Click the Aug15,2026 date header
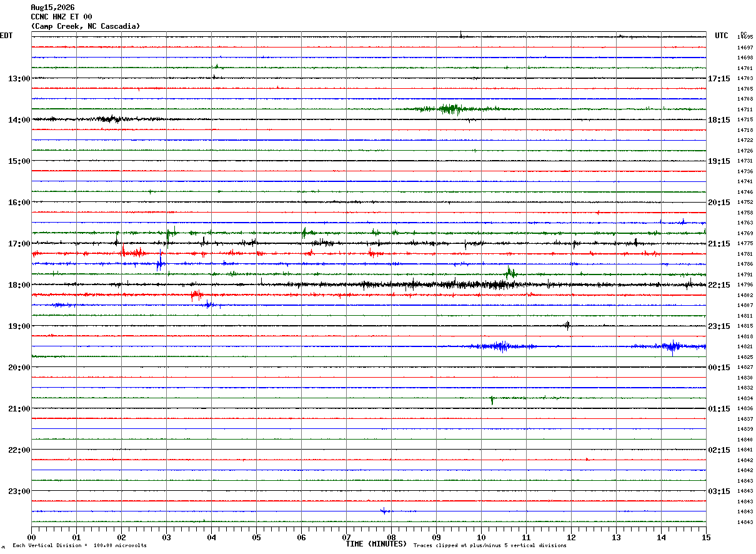756x554 pixels. tap(52, 8)
